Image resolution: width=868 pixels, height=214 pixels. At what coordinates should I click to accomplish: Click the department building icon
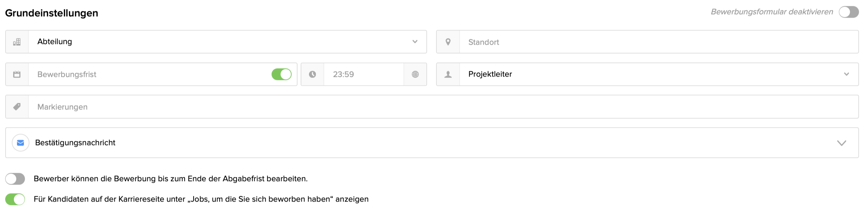(17, 42)
